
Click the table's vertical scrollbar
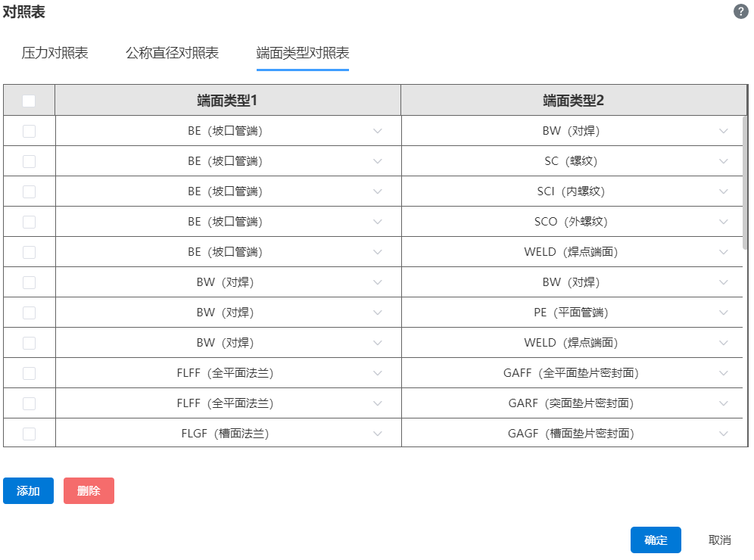[746, 182]
